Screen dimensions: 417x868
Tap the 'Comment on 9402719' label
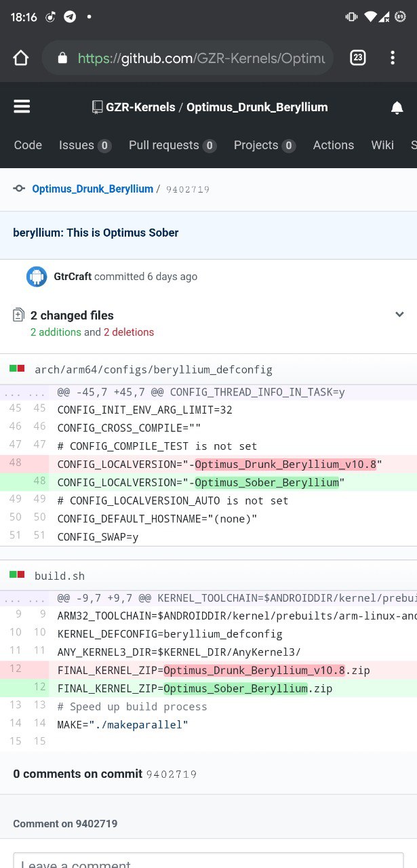(x=65, y=823)
